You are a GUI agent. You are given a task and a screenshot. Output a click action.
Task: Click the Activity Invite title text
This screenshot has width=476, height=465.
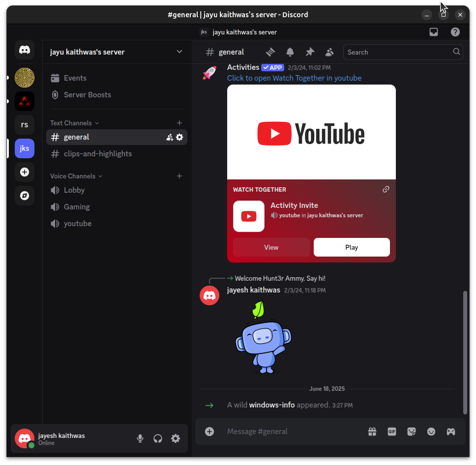point(294,205)
